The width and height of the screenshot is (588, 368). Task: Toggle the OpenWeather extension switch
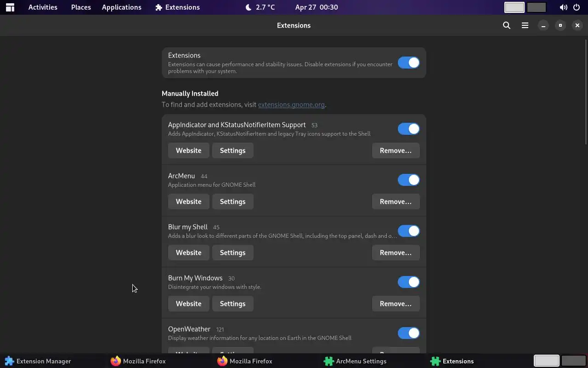408,333
